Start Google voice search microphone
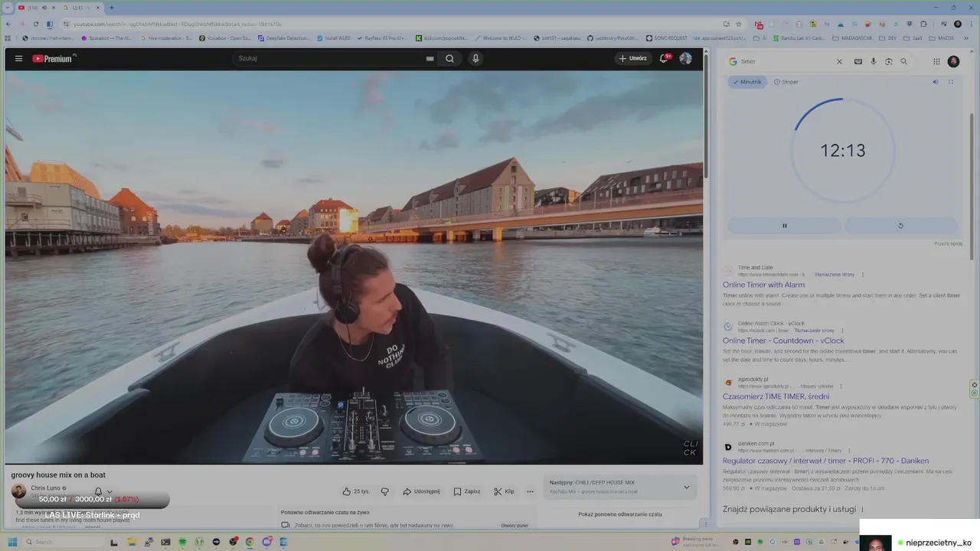Image resolution: width=980 pixels, height=551 pixels. (873, 61)
